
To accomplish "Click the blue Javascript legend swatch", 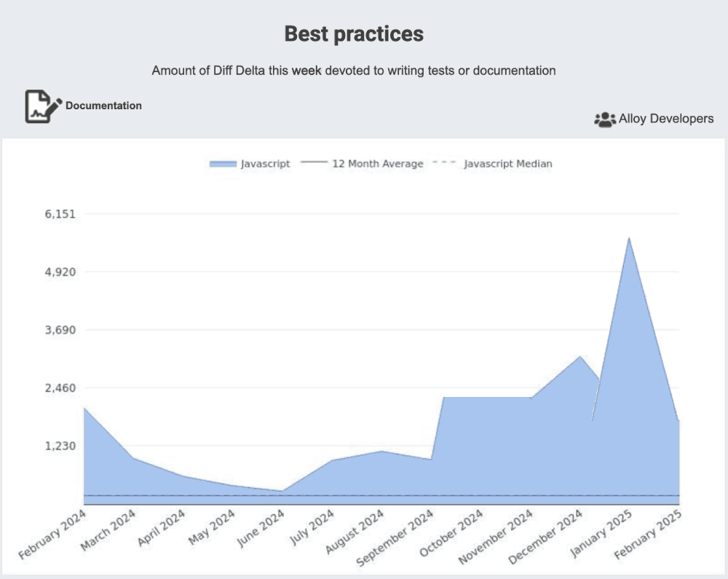I will [223, 165].
